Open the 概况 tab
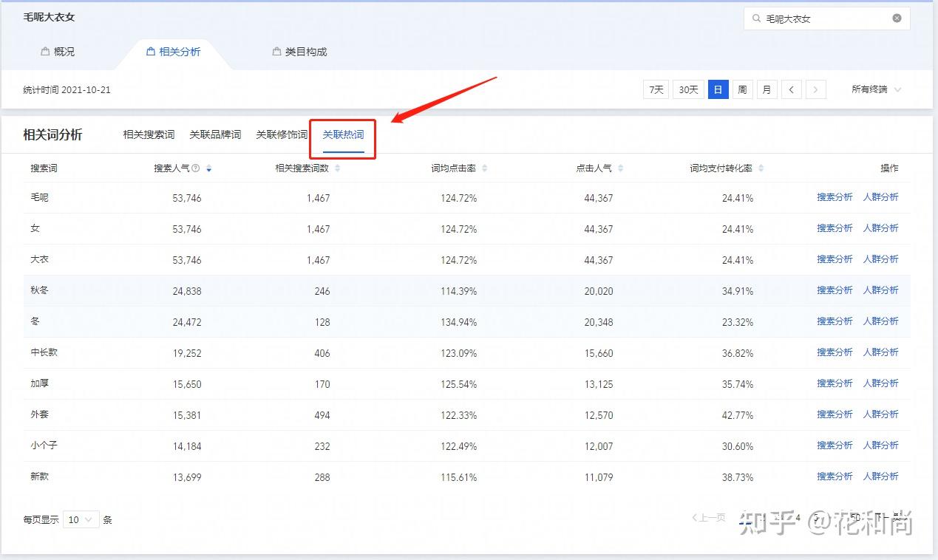 [58, 52]
